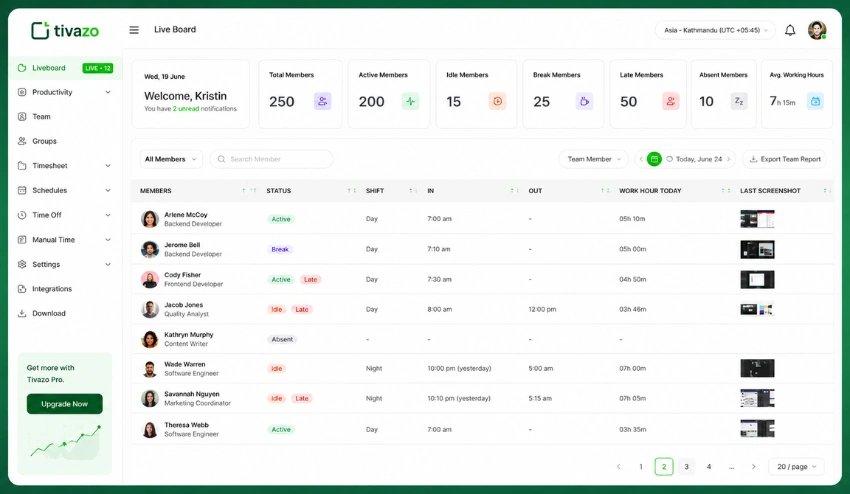Viewport: 850px width, 494px height.
Task: Open the Asia - Kathmandu timezone dropdown
Action: coord(715,30)
